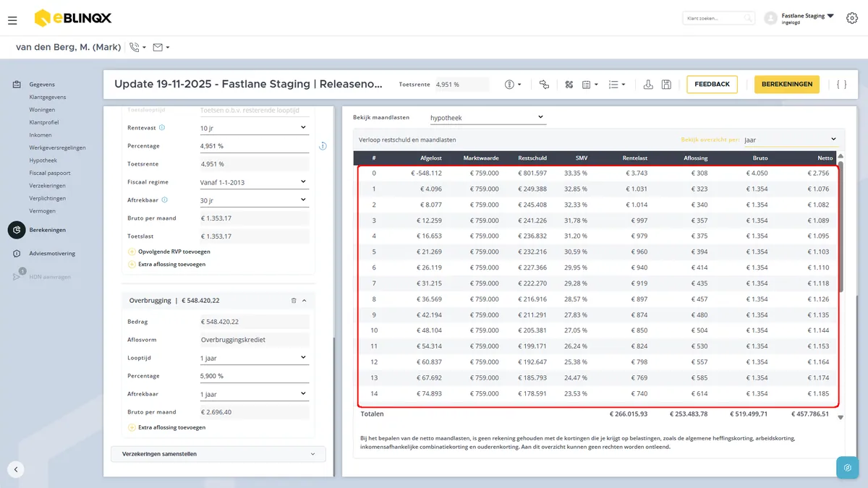
Task: Click Opvolgende RVP toevoegen link
Action: [174, 252]
